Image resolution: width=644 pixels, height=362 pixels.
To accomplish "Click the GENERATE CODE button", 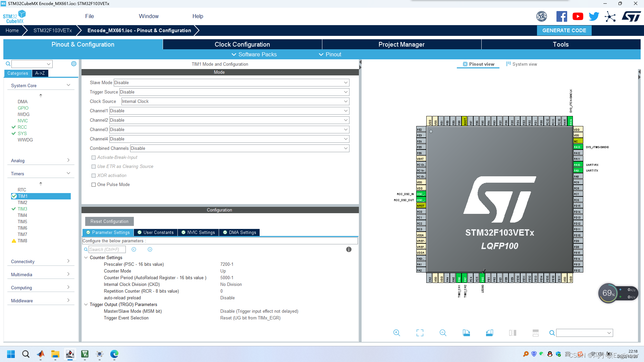I will coord(564,30).
